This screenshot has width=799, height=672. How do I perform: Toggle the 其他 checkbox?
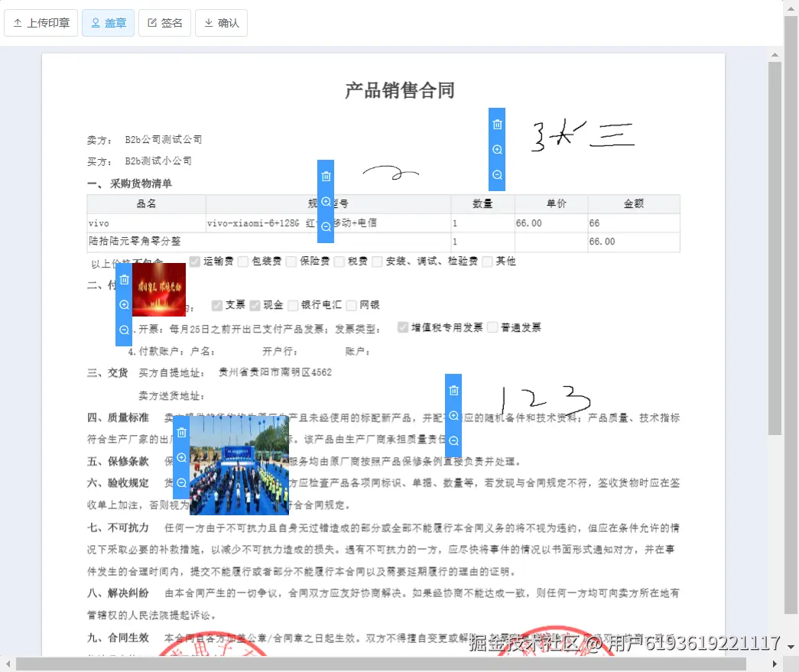487,261
